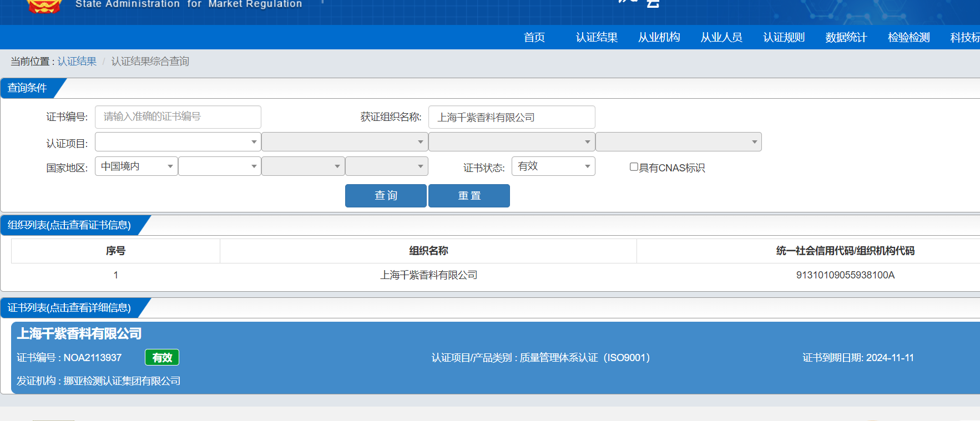980x421 pixels.
Task: Open the 检验检测 menu item
Action: tap(908, 37)
